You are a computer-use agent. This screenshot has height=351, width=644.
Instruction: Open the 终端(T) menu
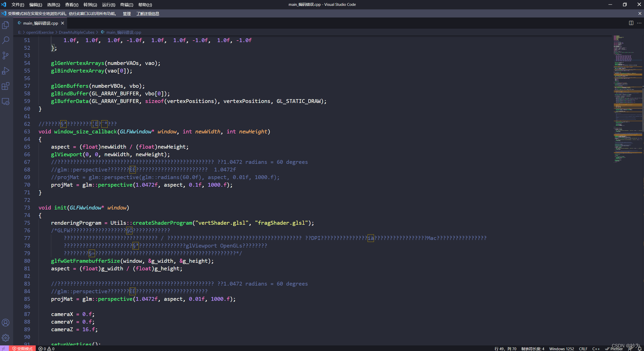click(x=127, y=5)
